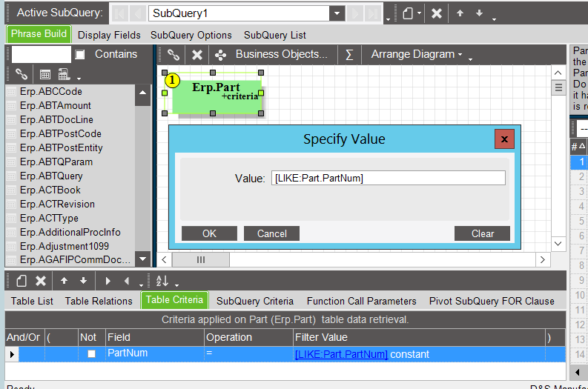Click the New SubQuery page icon
The height and width of the screenshot is (389, 588).
click(x=408, y=13)
